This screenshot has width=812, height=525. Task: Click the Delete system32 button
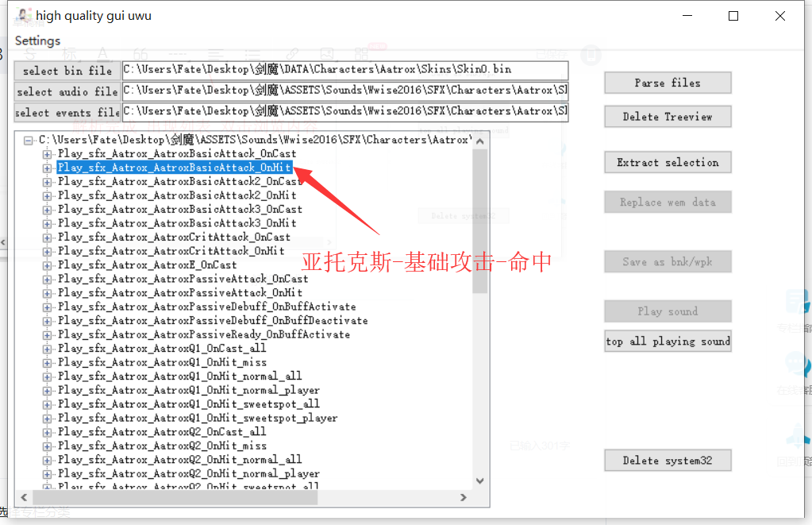(668, 460)
